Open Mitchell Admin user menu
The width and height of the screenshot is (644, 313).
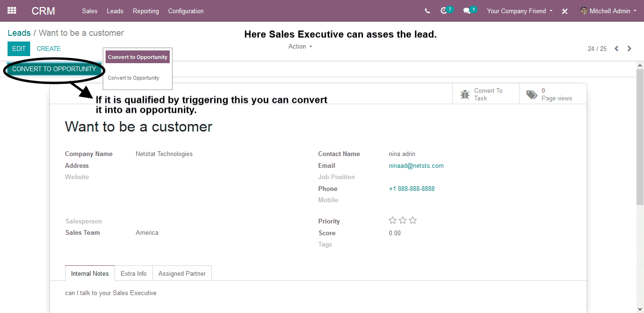(x=608, y=11)
